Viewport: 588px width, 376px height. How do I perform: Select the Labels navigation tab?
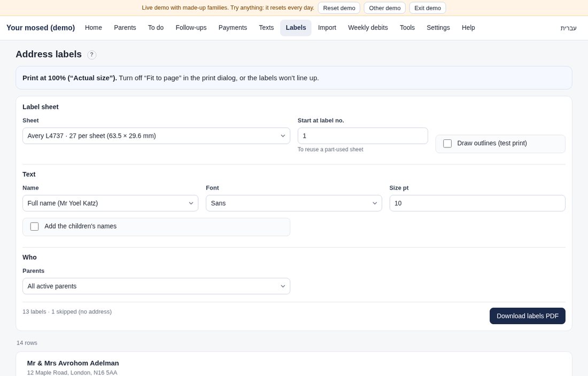click(296, 28)
